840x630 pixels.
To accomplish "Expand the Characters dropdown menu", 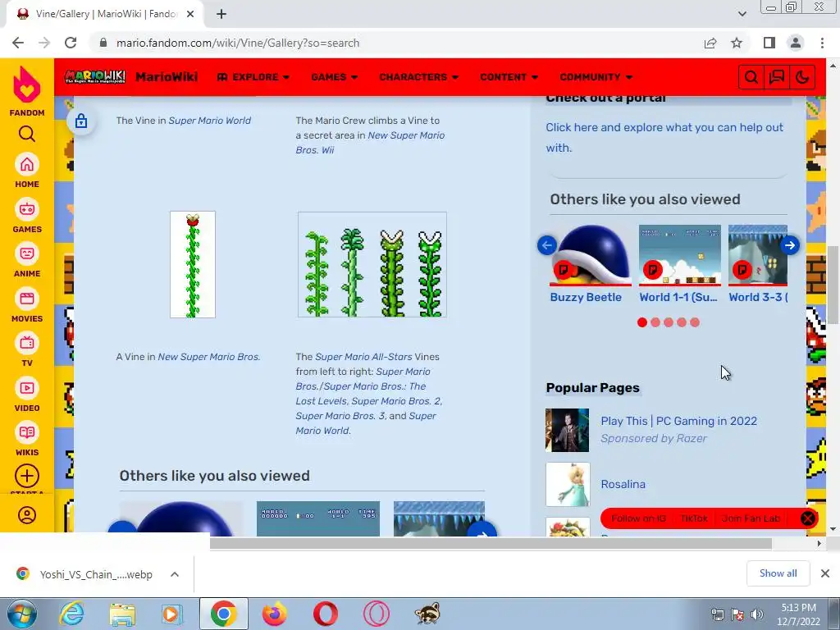I will click(419, 77).
